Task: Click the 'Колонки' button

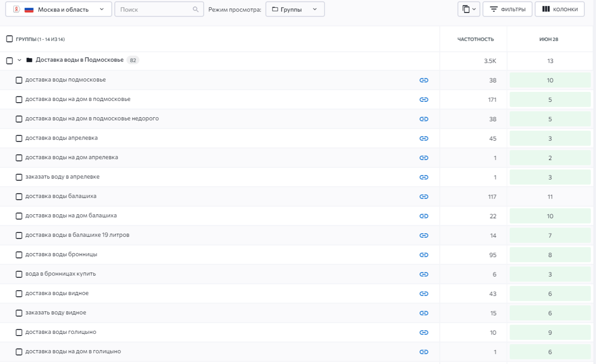Action: 560,9
